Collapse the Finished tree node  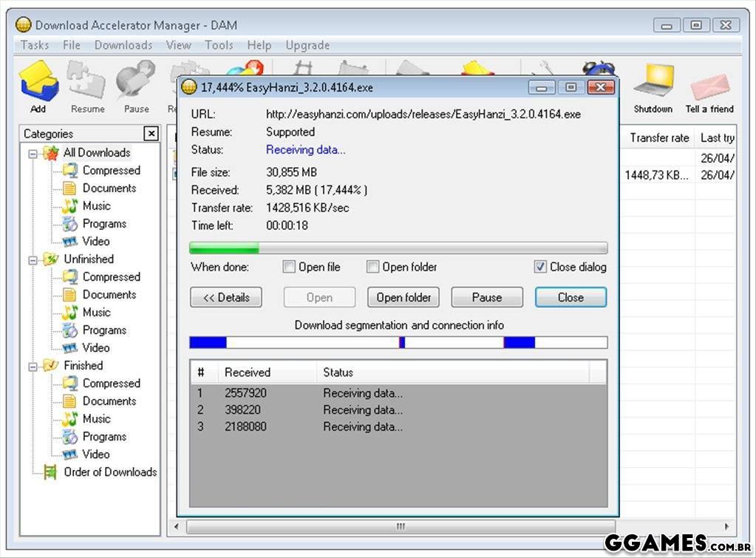[33, 367]
